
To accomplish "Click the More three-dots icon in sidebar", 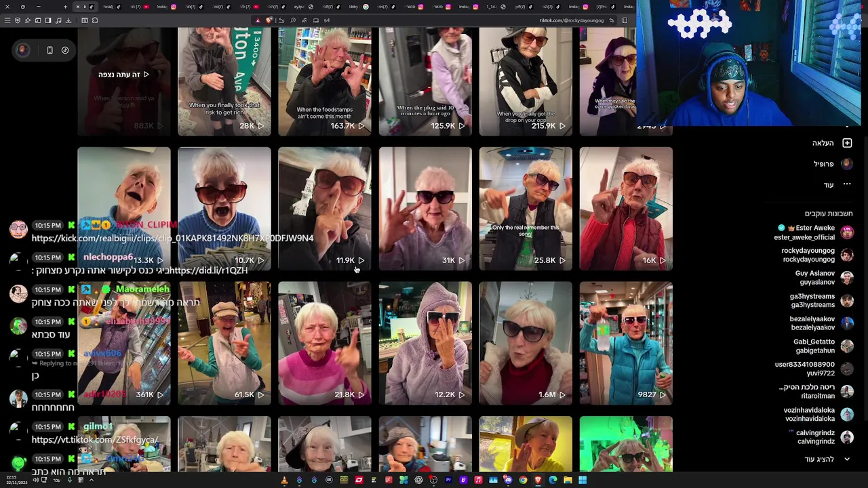I will [847, 184].
